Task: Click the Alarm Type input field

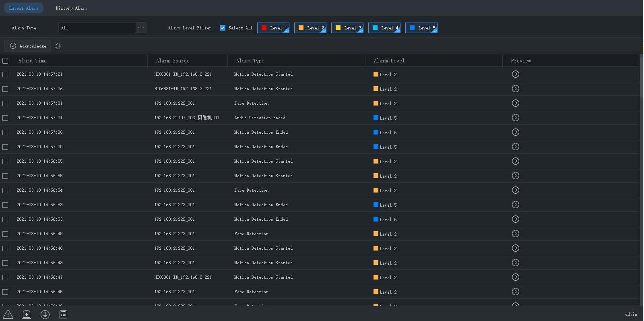Action: coord(97,28)
